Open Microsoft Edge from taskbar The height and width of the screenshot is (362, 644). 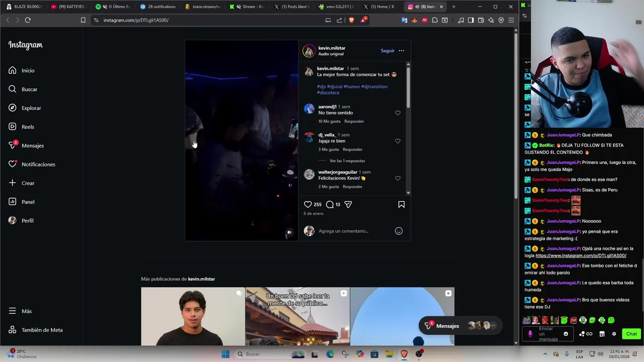coord(330,354)
